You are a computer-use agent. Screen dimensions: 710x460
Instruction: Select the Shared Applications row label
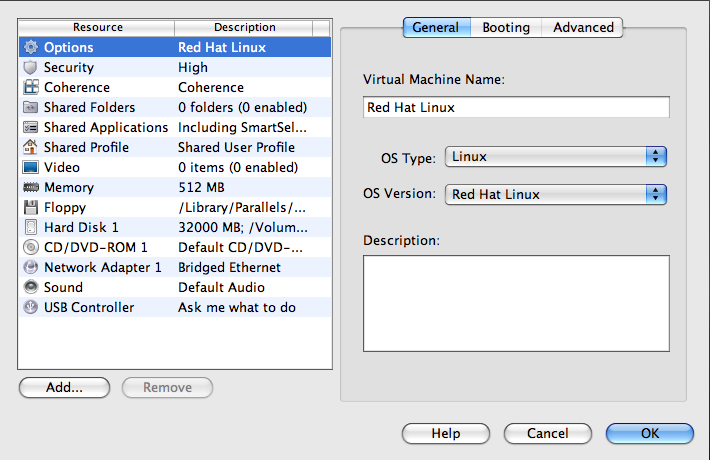(106, 128)
